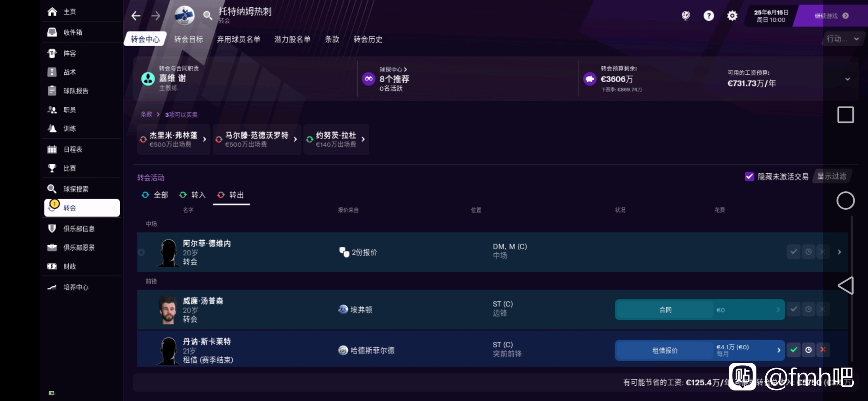Open the 比赛 competitions trophy icon
Image resolution: width=868 pixels, height=401 pixels.
tap(52, 168)
